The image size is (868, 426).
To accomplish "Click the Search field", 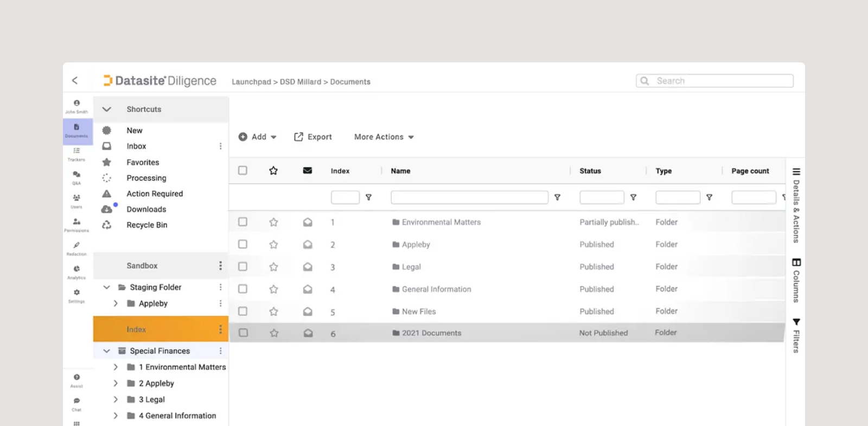I will (714, 81).
